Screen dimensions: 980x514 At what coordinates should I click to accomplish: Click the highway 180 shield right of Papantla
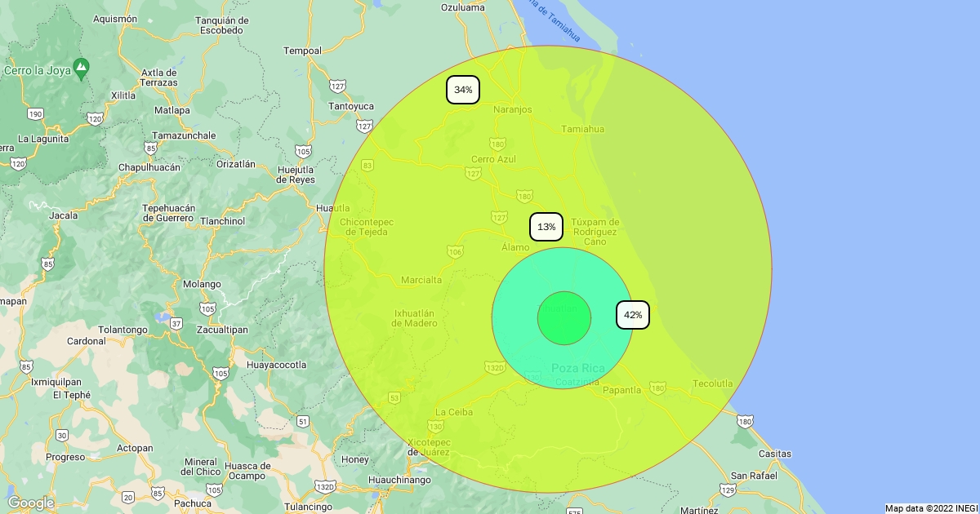tap(658, 389)
